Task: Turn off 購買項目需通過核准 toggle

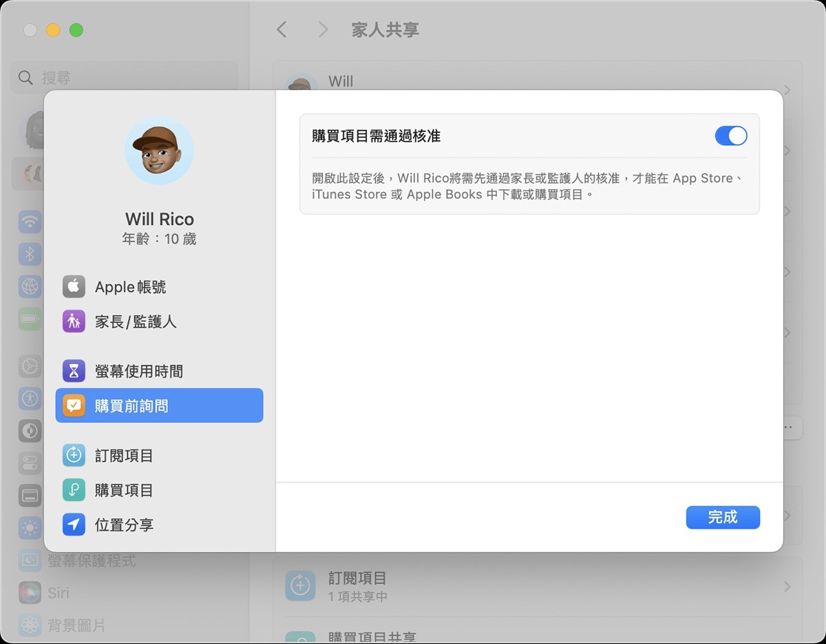Action: pos(731,136)
